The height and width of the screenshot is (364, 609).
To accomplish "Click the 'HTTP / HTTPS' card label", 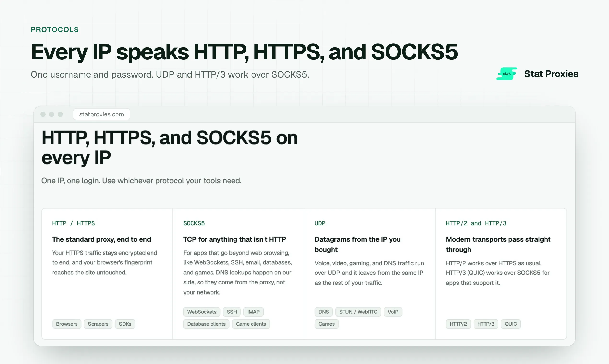I will click(73, 223).
